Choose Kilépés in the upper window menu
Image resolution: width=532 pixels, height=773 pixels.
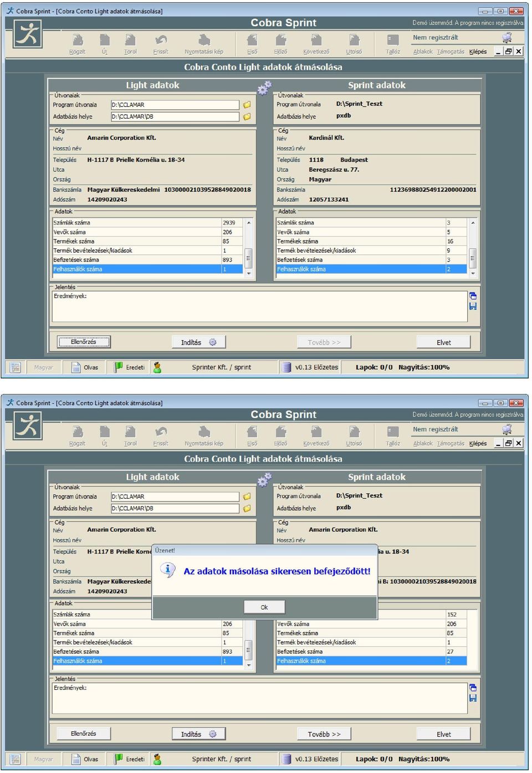(478, 52)
